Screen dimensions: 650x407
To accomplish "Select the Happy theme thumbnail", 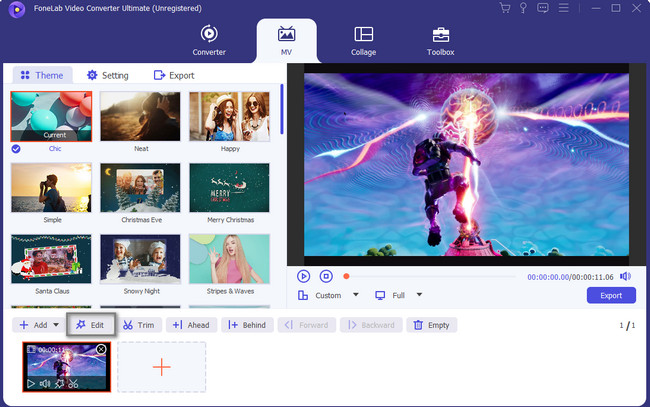I will point(230,116).
